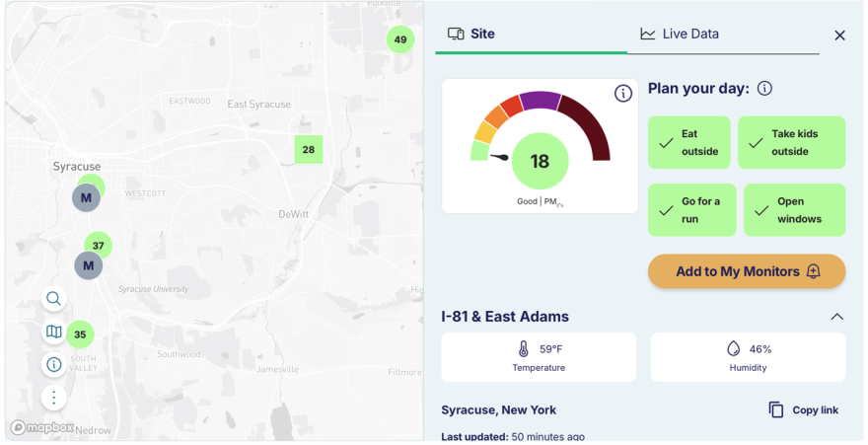Click the M marker below Syracuse label
Viewport: 868px width, 445px height.
(87, 197)
